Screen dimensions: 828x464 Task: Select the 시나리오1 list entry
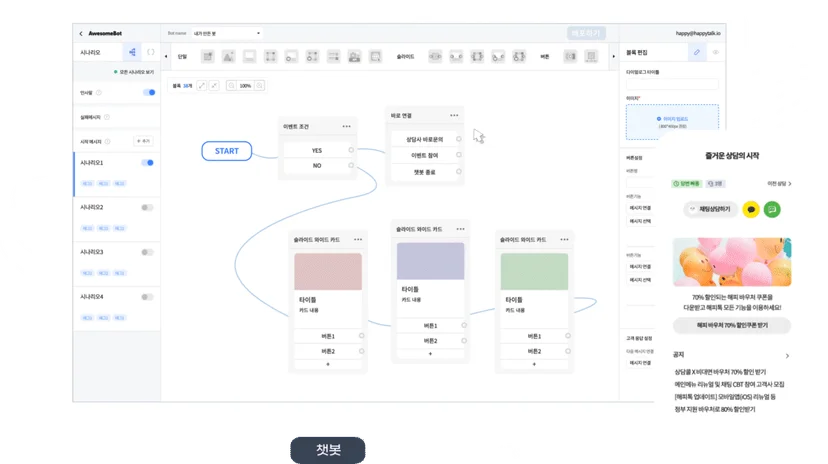pos(117,174)
